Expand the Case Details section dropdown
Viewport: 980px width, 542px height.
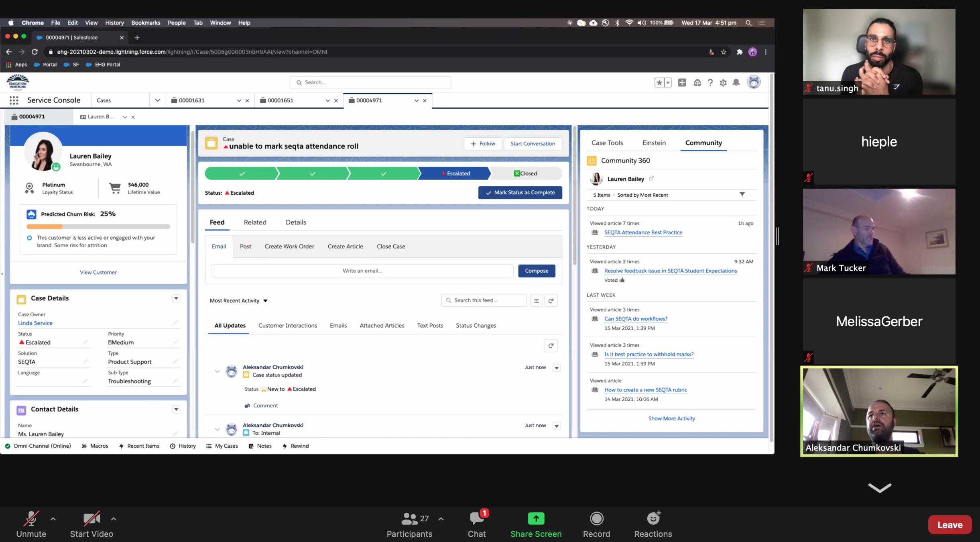[x=176, y=298]
